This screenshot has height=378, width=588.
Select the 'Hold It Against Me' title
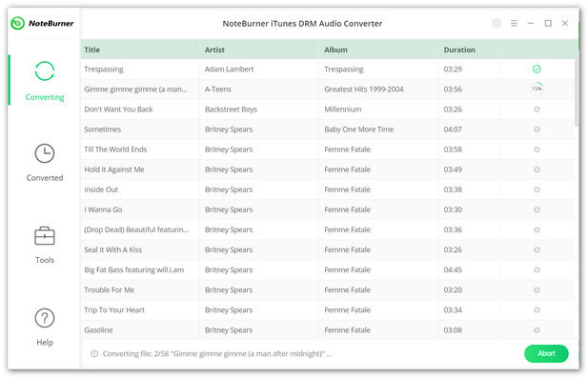pyautogui.click(x=114, y=169)
